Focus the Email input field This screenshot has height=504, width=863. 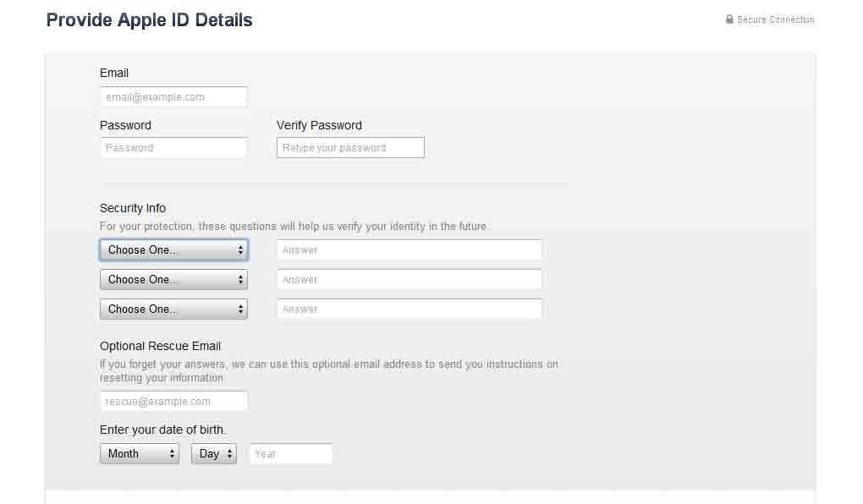tap(173, 97)
